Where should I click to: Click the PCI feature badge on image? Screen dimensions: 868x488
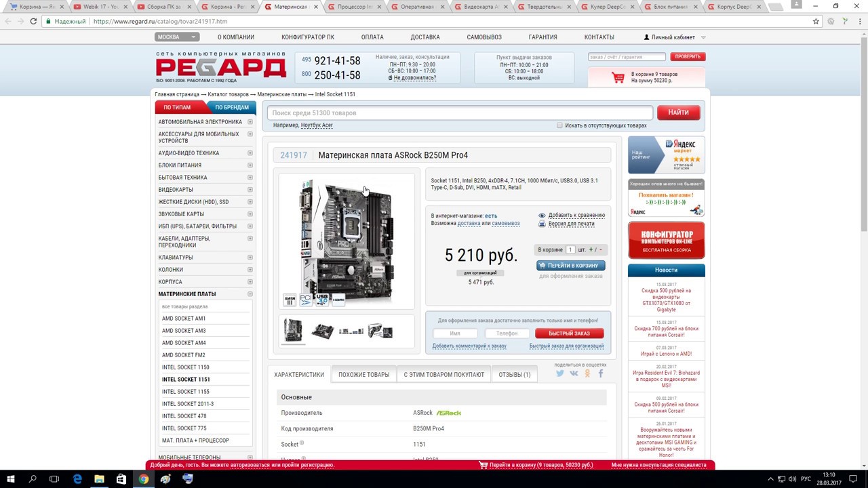click(306, 300)
